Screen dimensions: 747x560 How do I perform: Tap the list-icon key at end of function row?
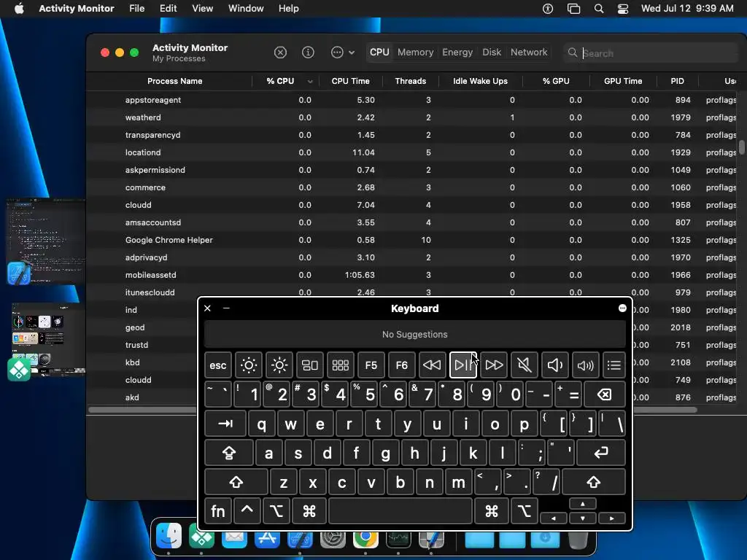(614, 365)
